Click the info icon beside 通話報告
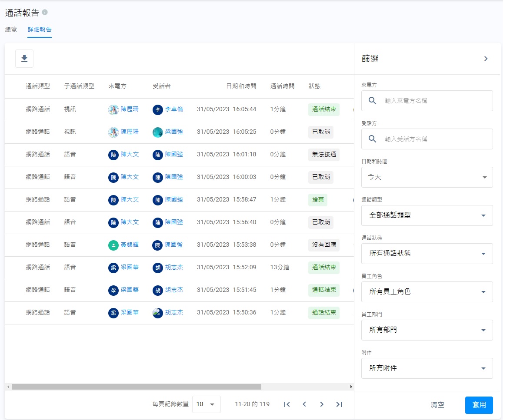Screen dimensions: 510x420 coord(45,13)
